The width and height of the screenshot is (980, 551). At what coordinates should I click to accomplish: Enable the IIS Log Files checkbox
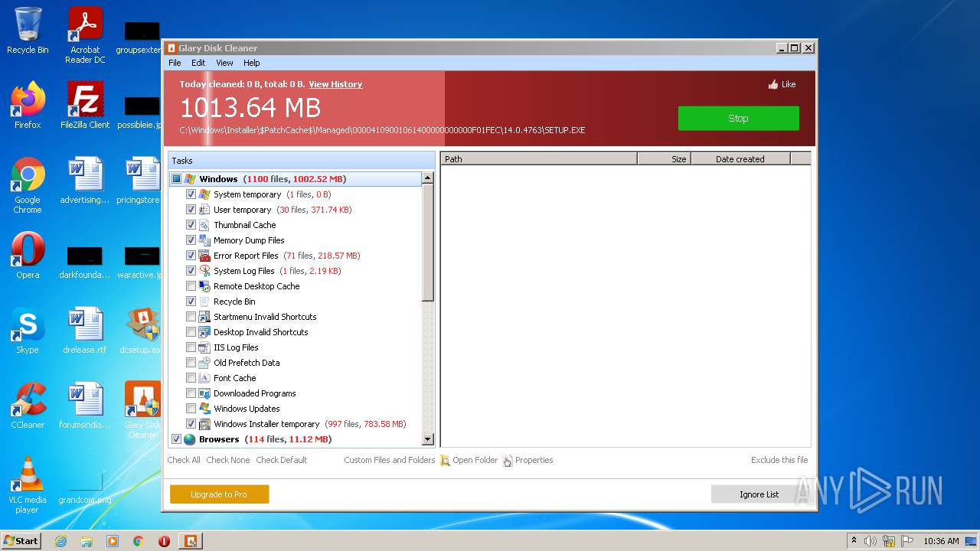191,347
